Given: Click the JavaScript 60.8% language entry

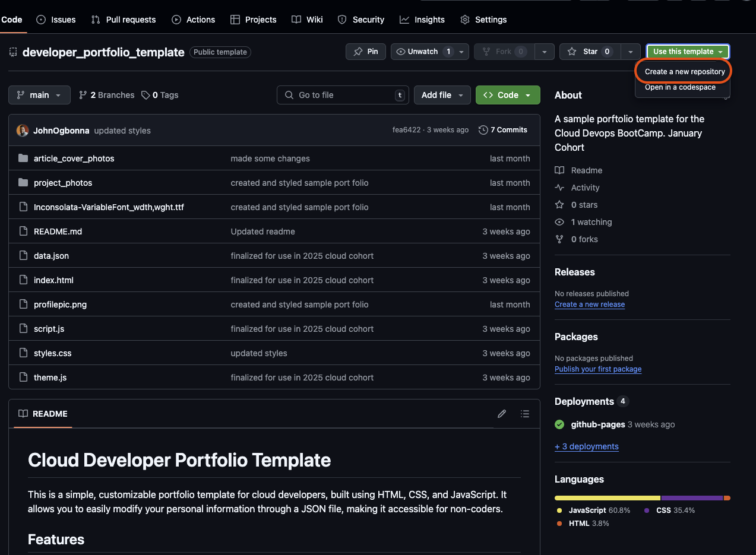Looking at the screenshot, I should pyautogui.click(x=593, y=510).
